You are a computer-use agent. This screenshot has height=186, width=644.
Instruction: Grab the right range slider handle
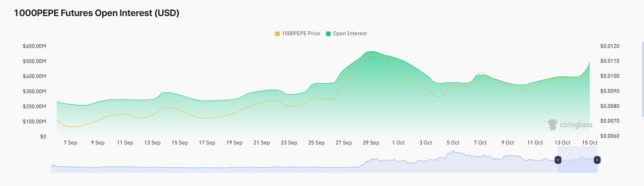pyautogui.click(x=597, y=160)
